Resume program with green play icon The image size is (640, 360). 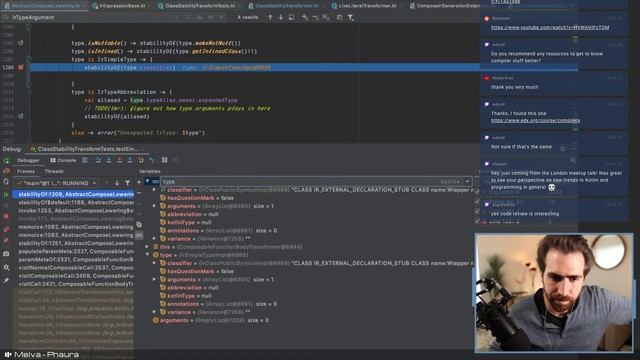tap(6, 195)
